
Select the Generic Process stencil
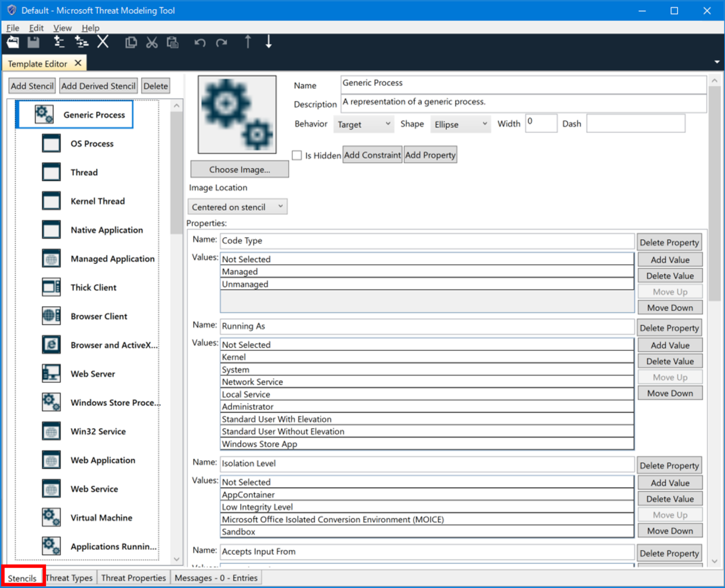tap(74, 115)
